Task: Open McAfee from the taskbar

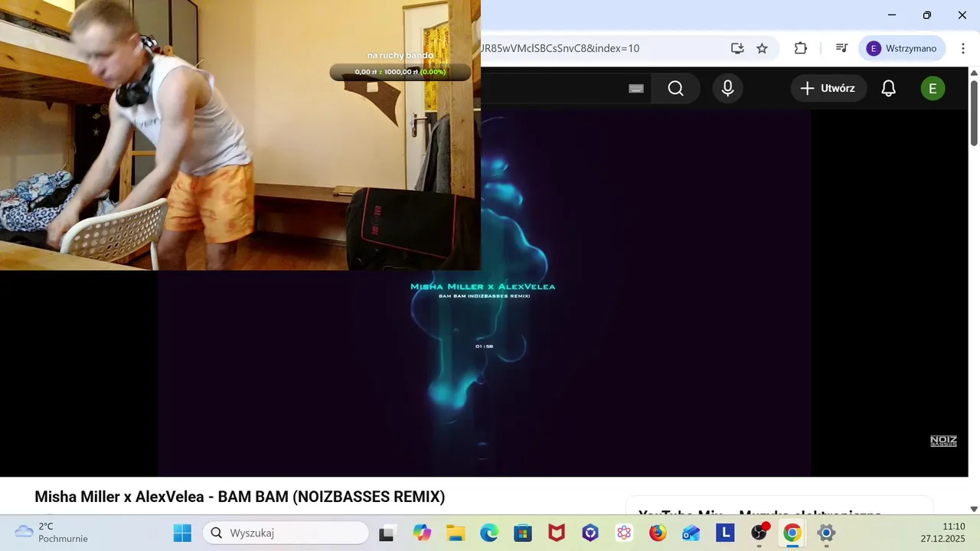Action: tap(557, 533)
